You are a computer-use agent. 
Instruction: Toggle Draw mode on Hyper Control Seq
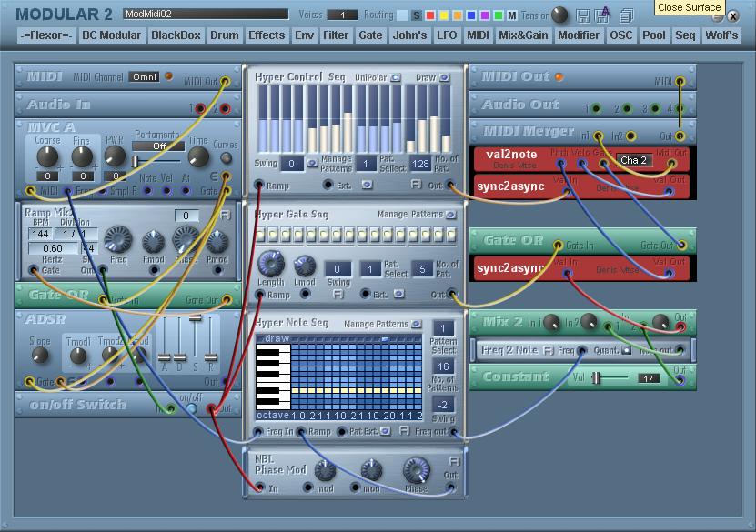[x=445, y=78]
